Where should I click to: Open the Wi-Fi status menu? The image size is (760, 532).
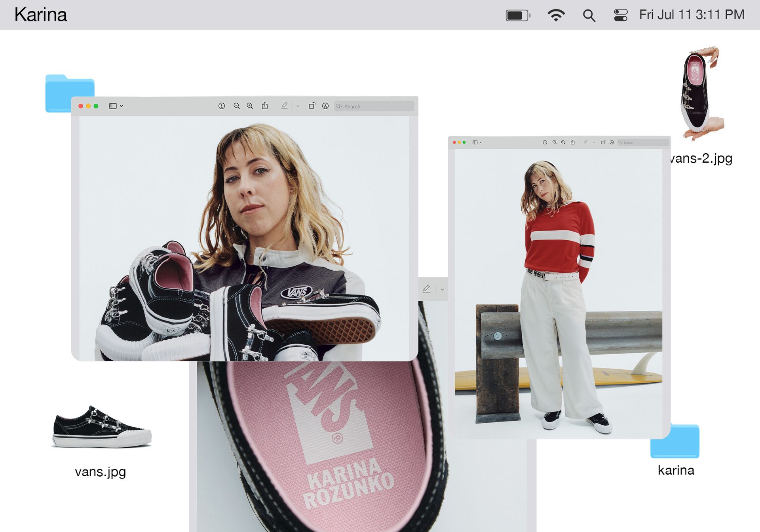click(x=556, y=15)
